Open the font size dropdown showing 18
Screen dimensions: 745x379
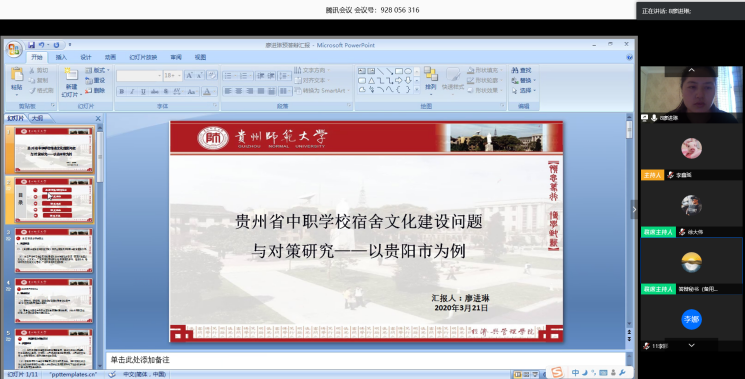tap(172, 76)
